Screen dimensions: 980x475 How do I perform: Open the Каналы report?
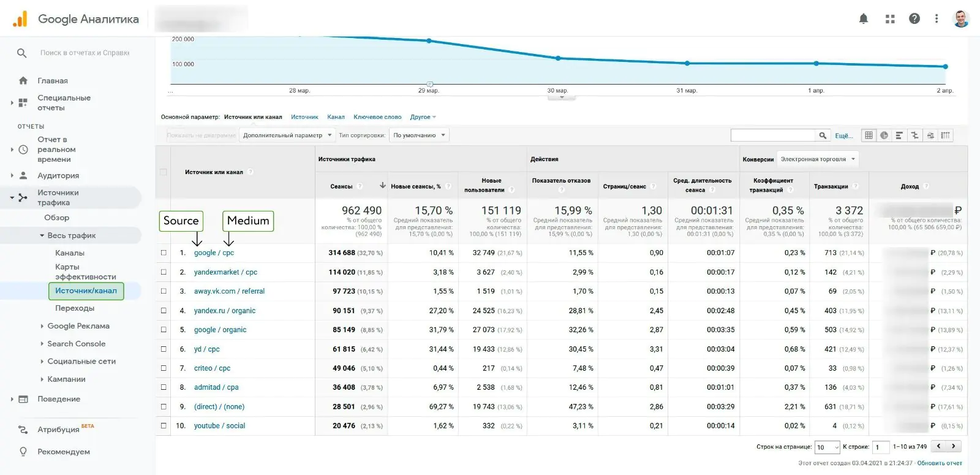coord(70,253)
